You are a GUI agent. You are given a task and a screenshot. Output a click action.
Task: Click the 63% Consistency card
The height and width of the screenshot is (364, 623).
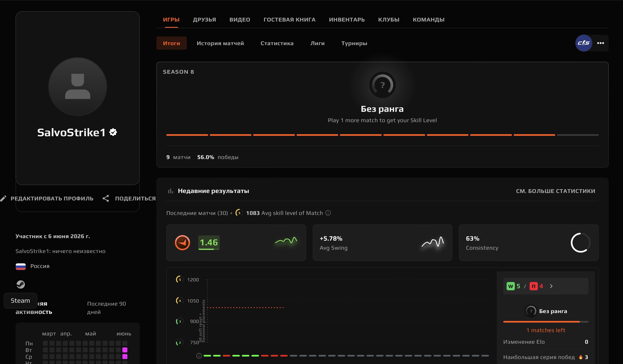coord(529,243)
